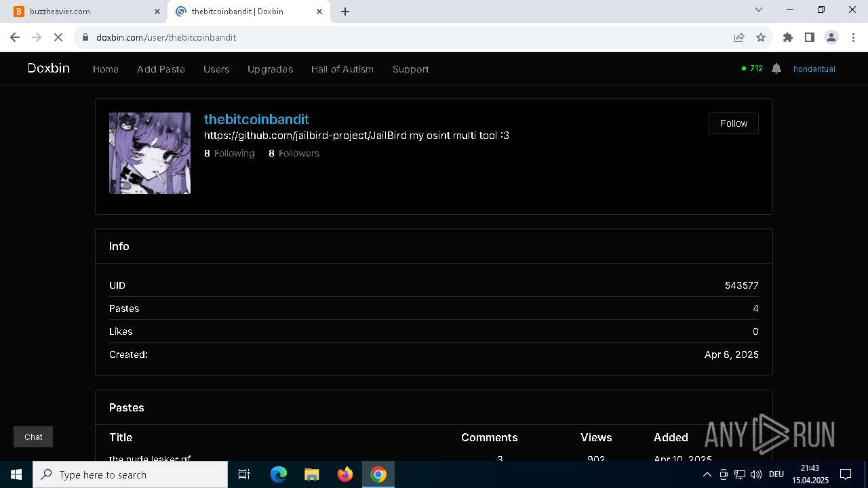The image size is (868, 488).
Task: Toggle the browser side panel icon
Action: click(x=810, y=37)
